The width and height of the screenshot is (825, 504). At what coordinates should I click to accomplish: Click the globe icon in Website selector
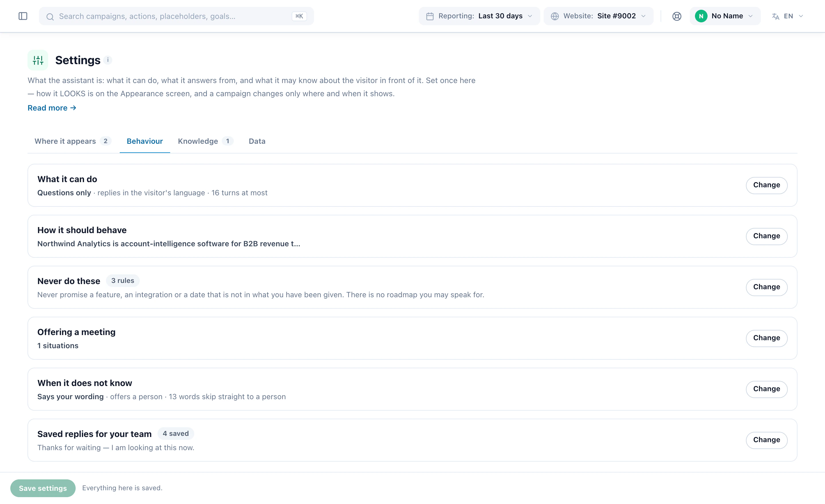(x=555, y=16)
